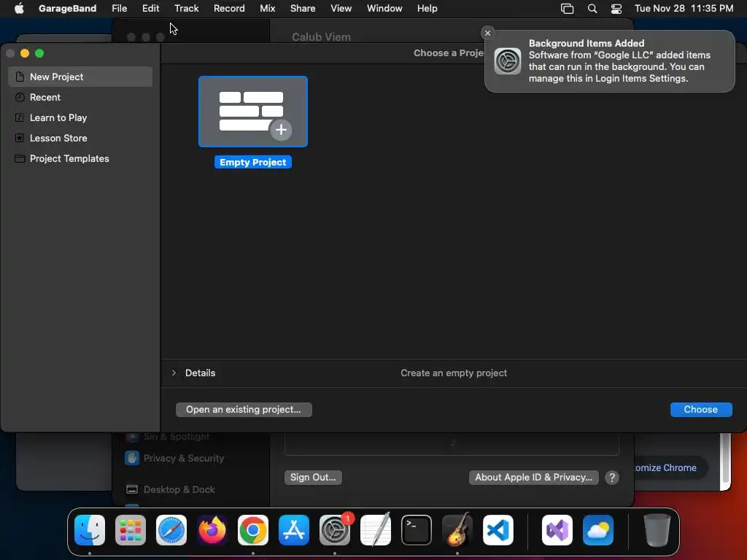Viewport: 747px width, 560px height.
Task: Open the Record menu
Action: 229,9
